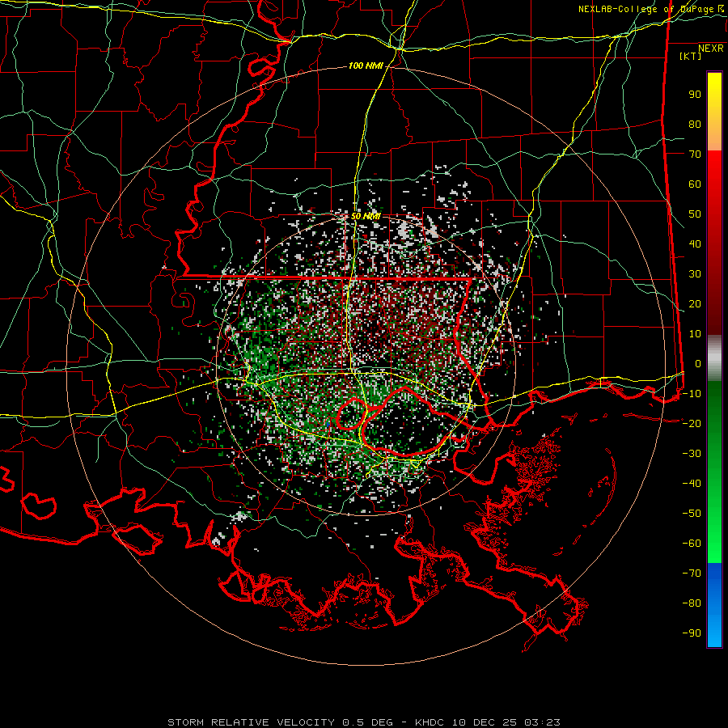Click the "03:23" time in caption

pyautogui.click(x=542, y=722)
